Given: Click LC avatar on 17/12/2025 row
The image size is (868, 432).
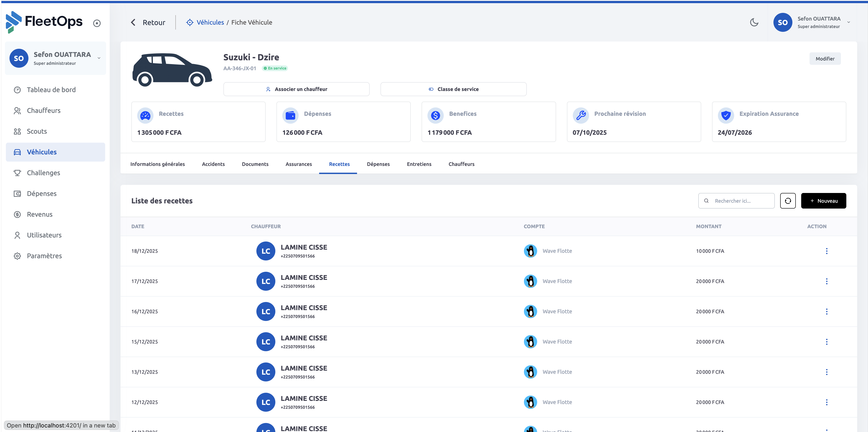Looking at the screenshot, I should coord(265,281).
